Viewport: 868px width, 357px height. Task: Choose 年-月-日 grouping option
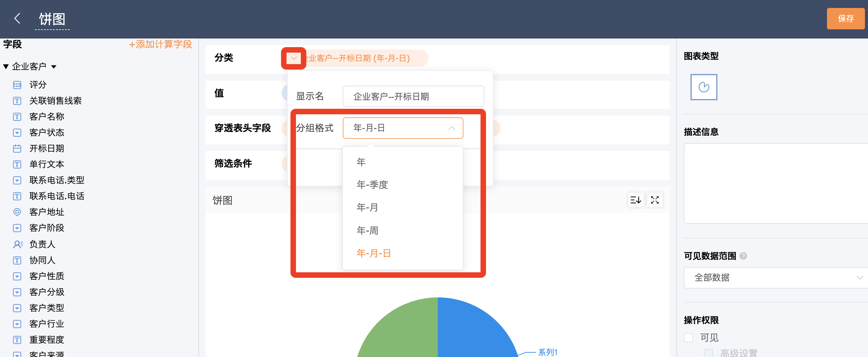(402, 253)
